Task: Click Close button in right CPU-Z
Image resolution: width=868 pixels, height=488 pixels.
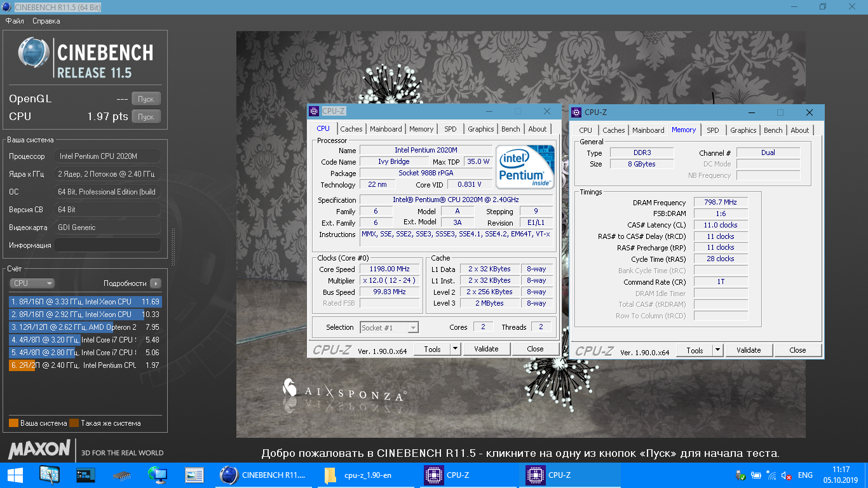Action: point(797,350)
